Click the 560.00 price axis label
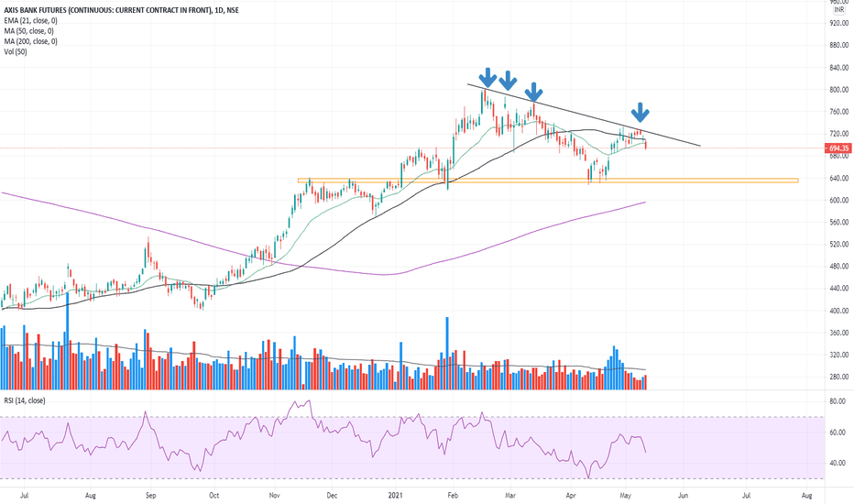Image resolution: width=854 pixels, height=504 pixels. click(x=839, y=223)
